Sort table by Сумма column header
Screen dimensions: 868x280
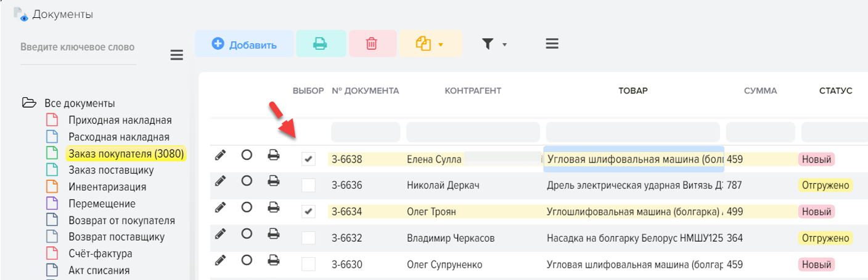pyautogui.click(x=760, y=90)
